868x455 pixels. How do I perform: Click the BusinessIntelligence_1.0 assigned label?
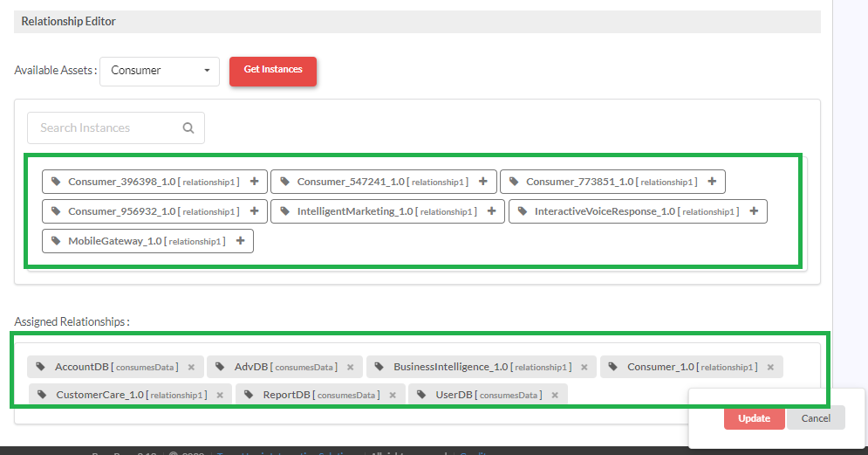(451, 367)
